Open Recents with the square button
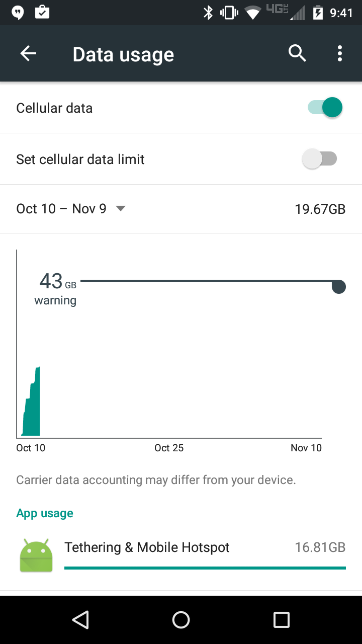This screenshot has width=362, height=644. point(281,620)
